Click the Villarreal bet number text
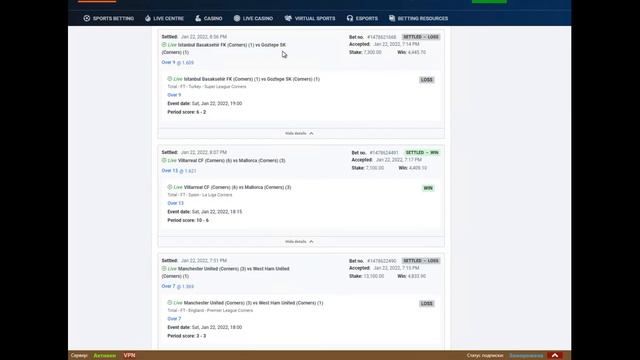Screen dimensions: 640x360 tap(384, 153)
